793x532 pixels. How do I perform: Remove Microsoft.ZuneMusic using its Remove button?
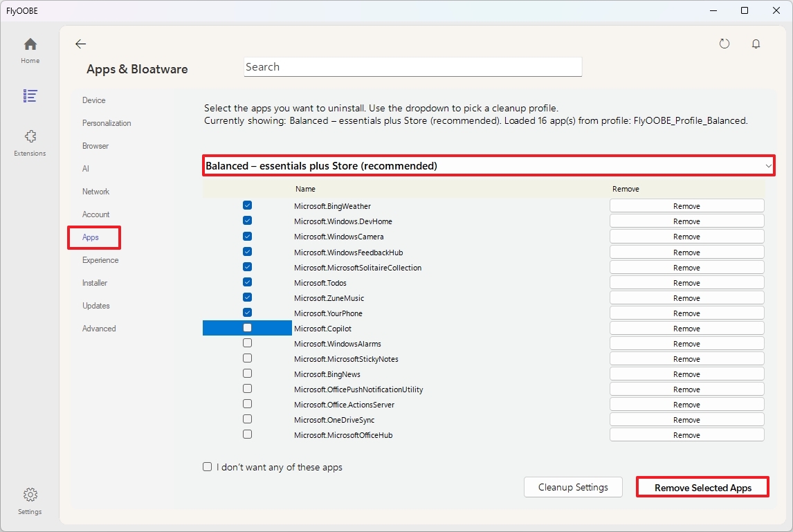(686, 298)
